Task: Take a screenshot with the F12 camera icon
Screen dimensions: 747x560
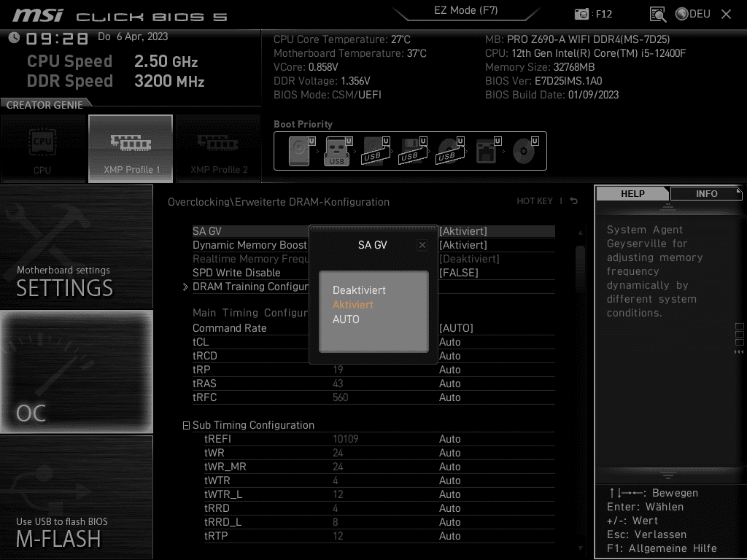Action: click(x=581, y=15)
